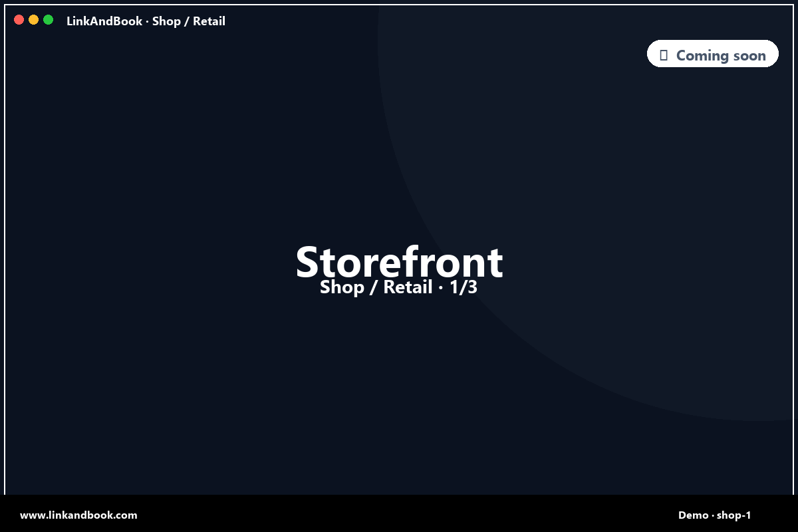Minimize the window with yellow button
798x532 pixels.
[x=33, y=20]
